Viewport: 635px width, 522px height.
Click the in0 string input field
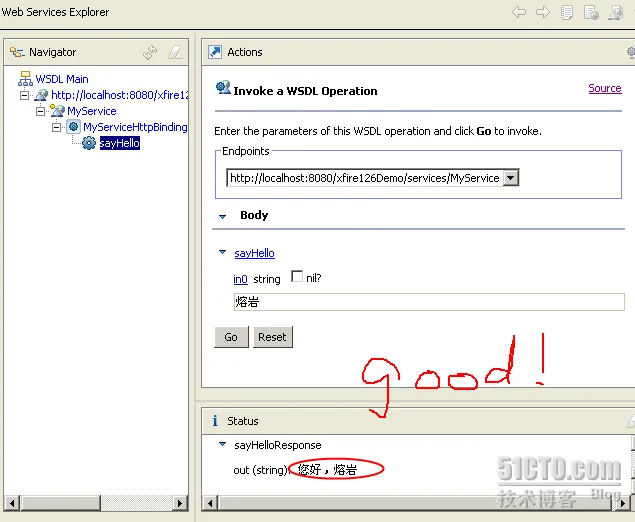coord(429,302)
